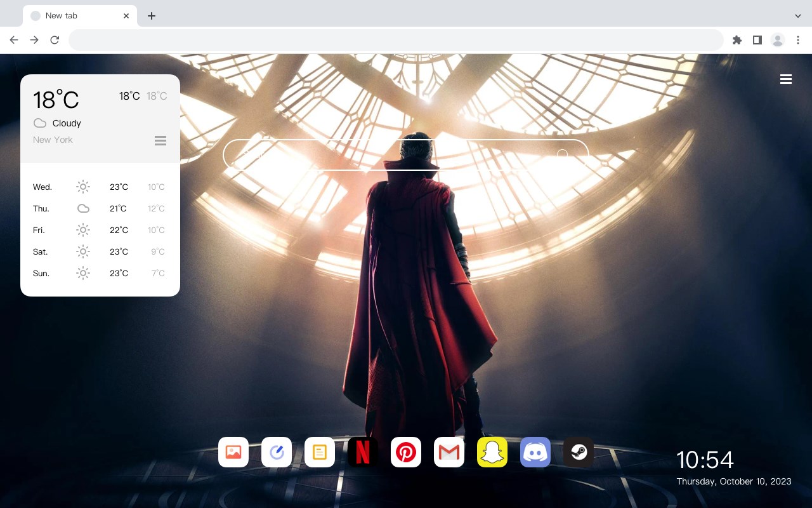The width and height of the screenshot is (812, 508).
Task: Open the Photos shortcut in the dock
Action: pyautogui.click(x=233, y=452)
